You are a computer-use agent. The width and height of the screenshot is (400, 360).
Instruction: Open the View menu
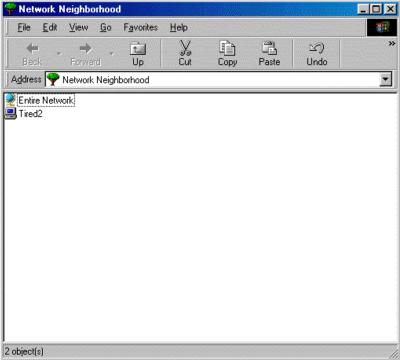point(79,27)
